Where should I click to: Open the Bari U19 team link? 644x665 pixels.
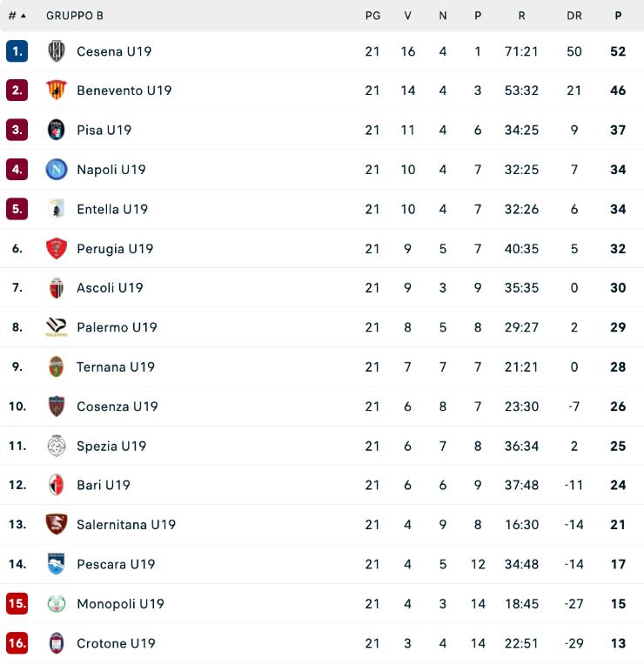pos(104,485)
